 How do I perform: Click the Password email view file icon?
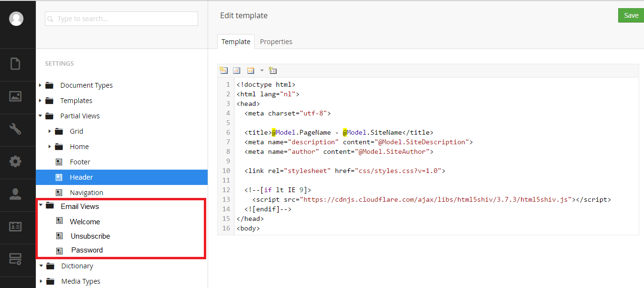coord(59,251)
